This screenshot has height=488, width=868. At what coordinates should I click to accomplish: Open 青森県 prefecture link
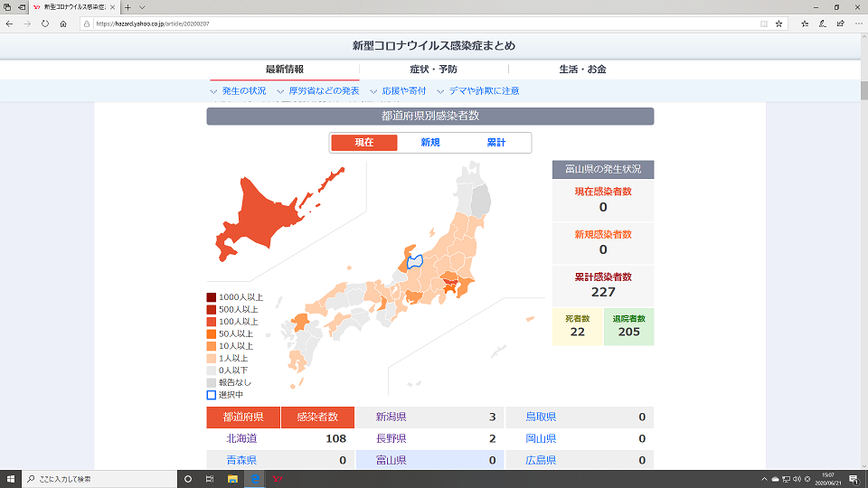tap(242, 460)
